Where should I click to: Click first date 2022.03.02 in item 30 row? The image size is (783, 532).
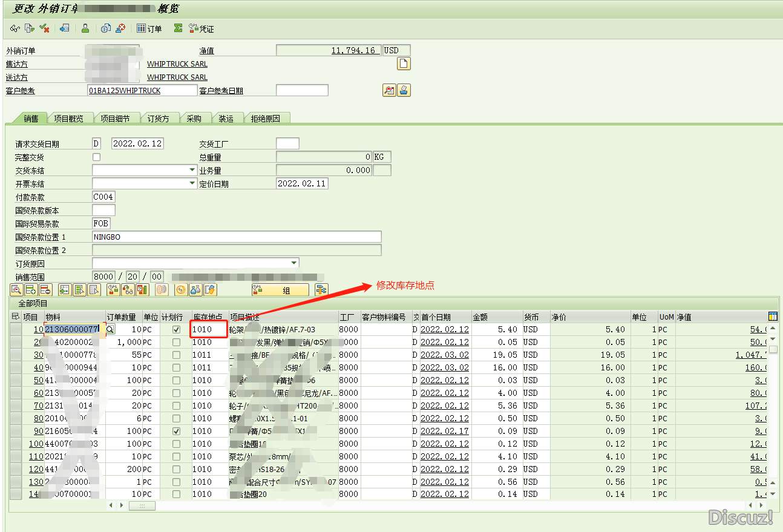pyautogui.click(x=444, y=355)
